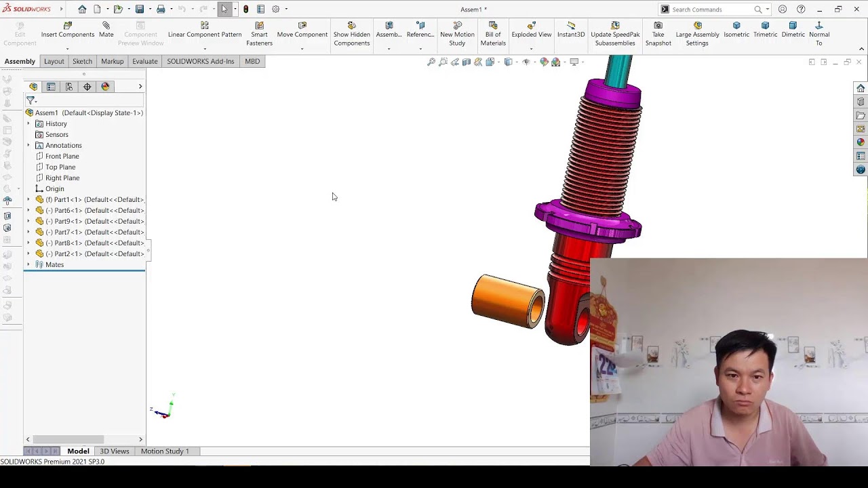Click the Rebuild traffic light icon
The image size is (868, 488).
[x=245, y=9]
